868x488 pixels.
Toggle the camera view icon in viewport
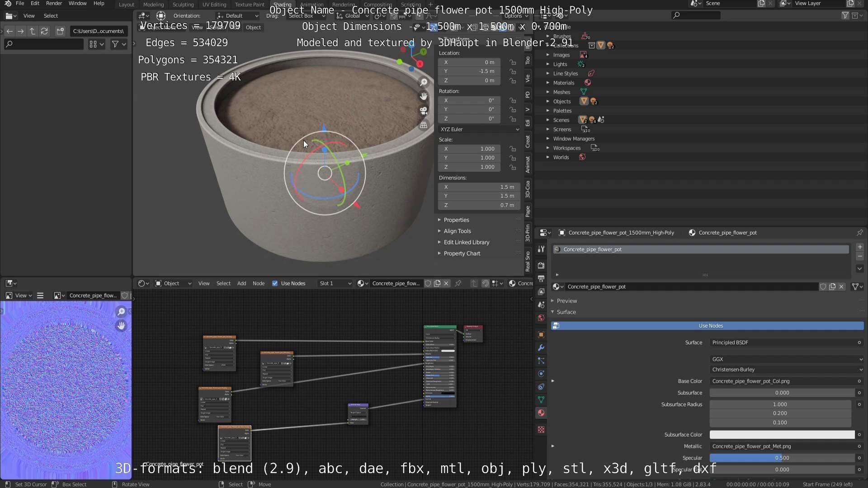pos(424,111)
